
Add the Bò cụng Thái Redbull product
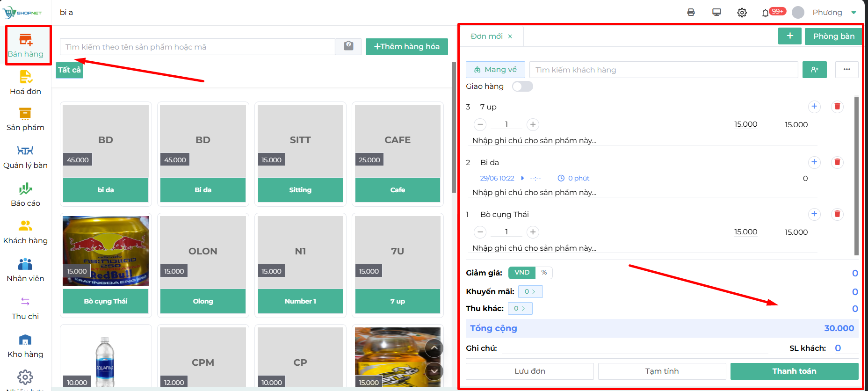[106, 265]
